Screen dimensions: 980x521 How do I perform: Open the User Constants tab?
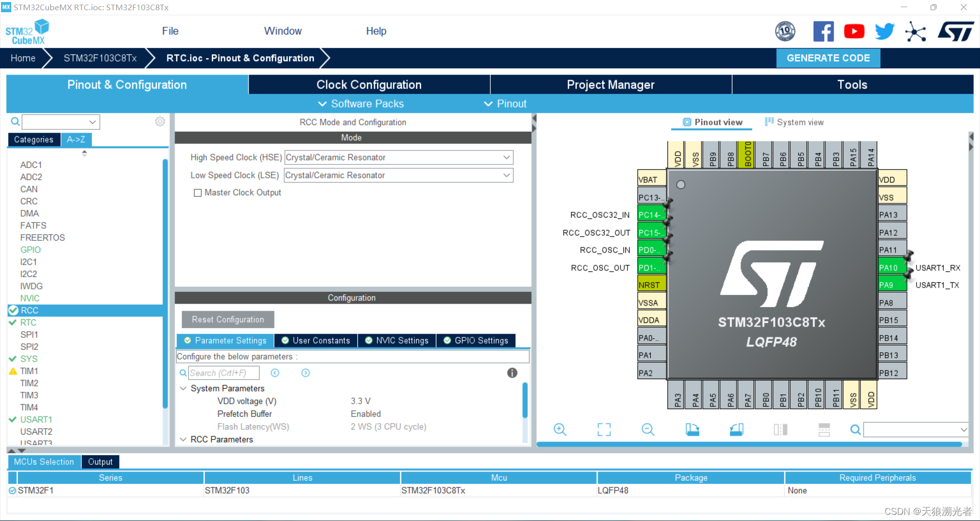tap(316, 340)
